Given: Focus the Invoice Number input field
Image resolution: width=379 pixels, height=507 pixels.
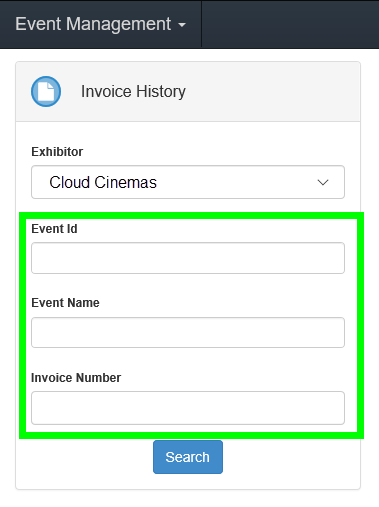Looking at the screenshot, I should (188, 408).
